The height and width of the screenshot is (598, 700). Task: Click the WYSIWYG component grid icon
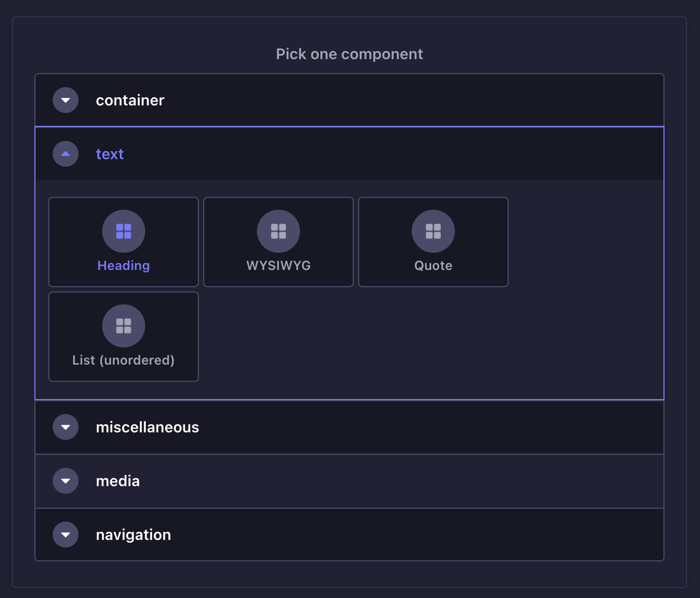(278, 231)
